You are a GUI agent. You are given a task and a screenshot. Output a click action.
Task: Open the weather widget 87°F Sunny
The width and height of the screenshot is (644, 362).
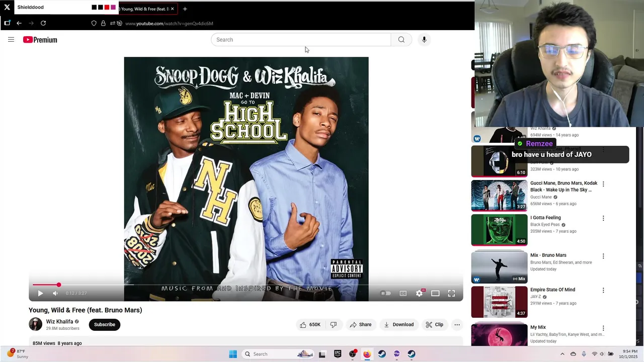pos(18,354)
